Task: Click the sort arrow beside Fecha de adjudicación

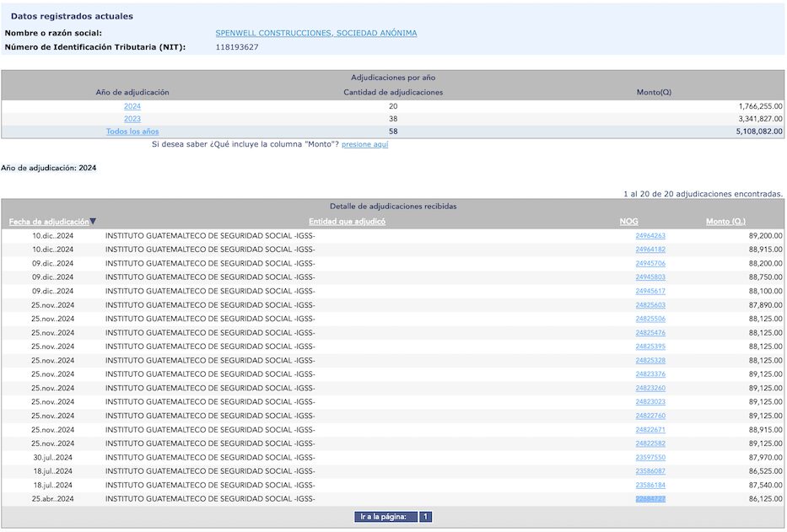Action: coord(93,222)
